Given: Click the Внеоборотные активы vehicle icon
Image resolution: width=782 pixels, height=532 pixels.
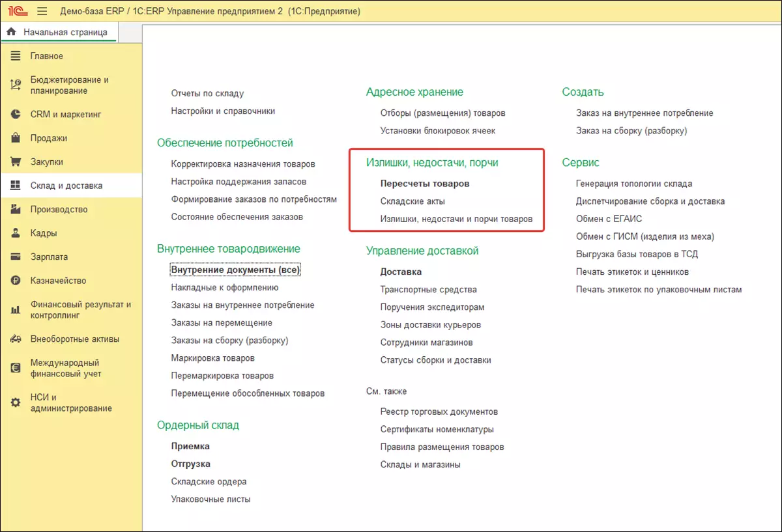Looking at the screenshot, I should [x=16, y=339].
